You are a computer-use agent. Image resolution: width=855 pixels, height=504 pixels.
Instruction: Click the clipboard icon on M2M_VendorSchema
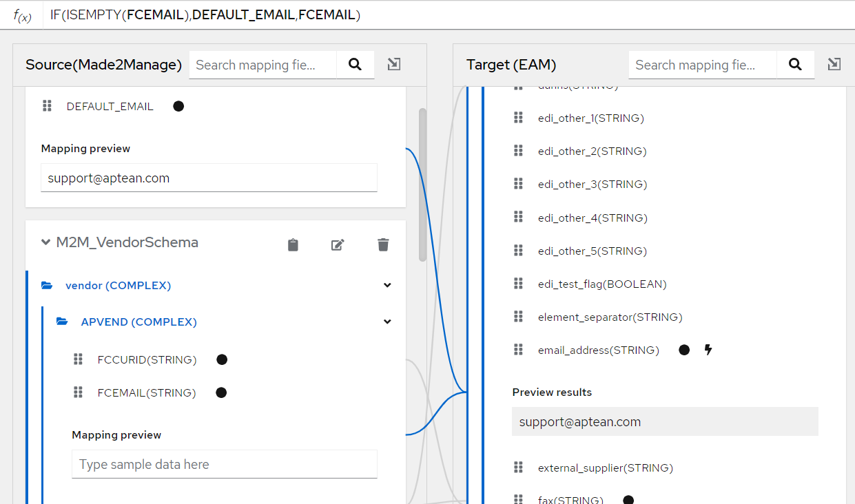coord(292,244)
